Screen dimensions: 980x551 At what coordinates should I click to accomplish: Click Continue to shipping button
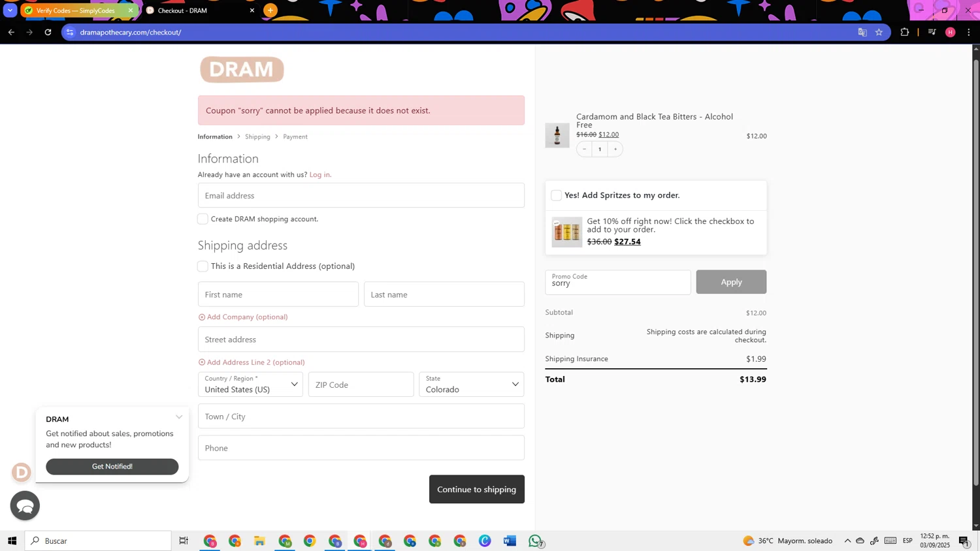477,489
